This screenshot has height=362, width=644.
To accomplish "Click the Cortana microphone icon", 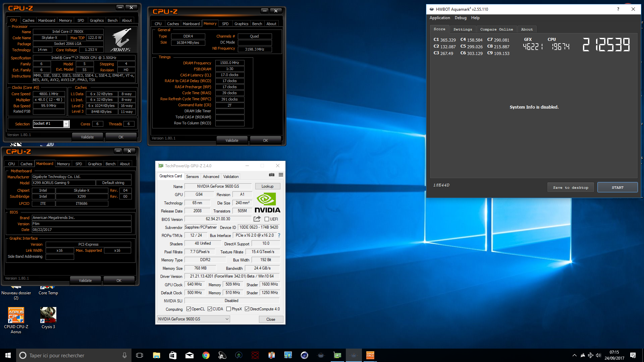I will 124,355.
